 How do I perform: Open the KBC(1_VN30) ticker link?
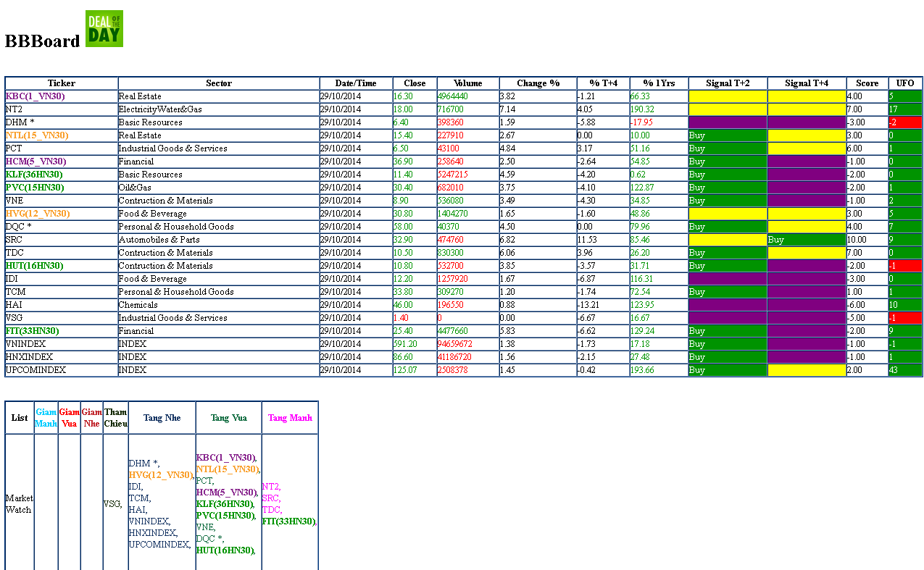35,96
